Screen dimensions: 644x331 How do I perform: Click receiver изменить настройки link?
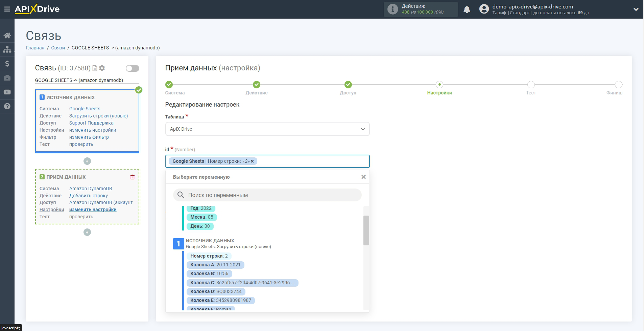(x=93, y=209)
